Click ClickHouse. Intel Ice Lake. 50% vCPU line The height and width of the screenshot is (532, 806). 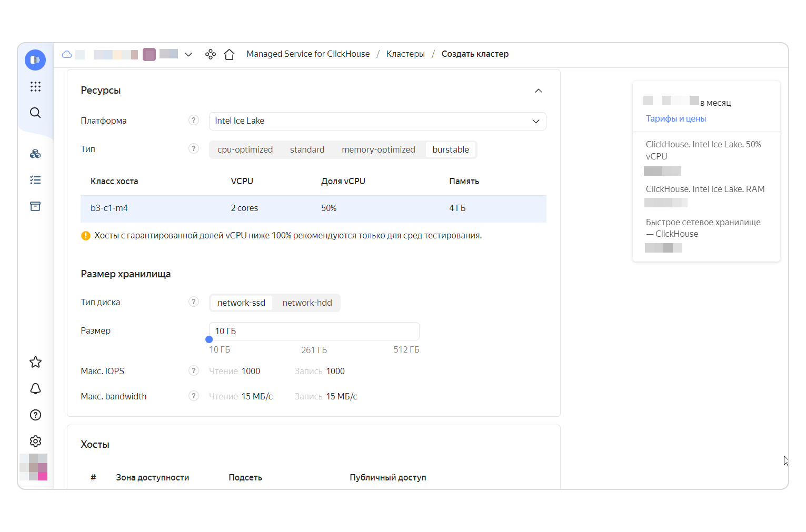pos(703,150)
